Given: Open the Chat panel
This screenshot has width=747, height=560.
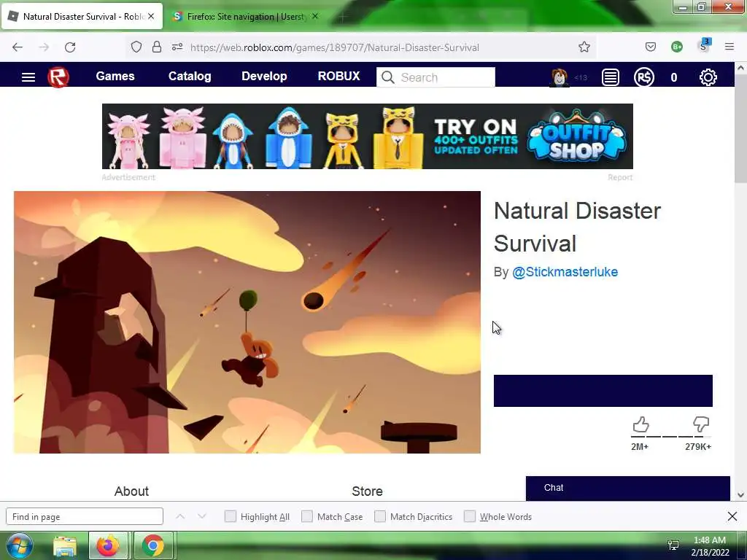Looking at the screenshot, I should 628,488.
